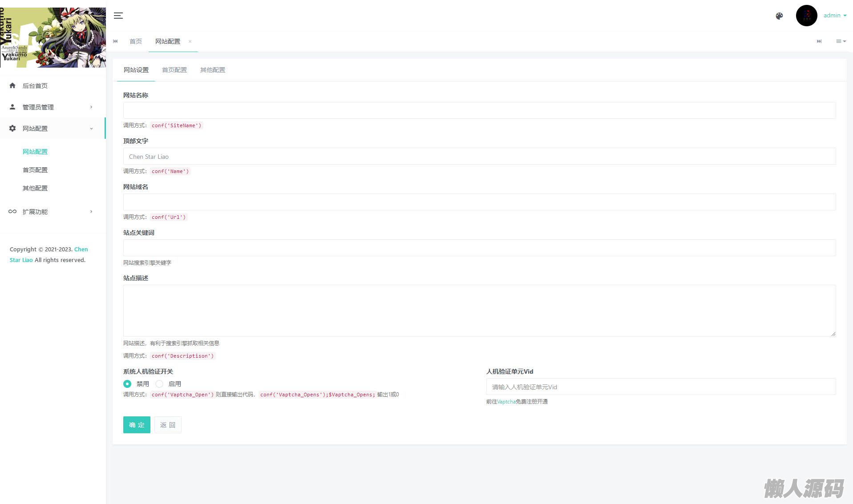Click the admin avatar image
The height and width of the screenshot is (504, 853).
point(806,16)
